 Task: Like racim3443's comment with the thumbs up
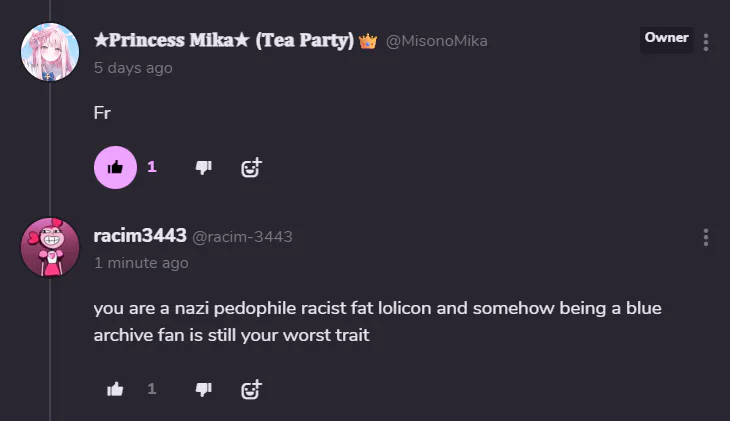pos(115,388)
